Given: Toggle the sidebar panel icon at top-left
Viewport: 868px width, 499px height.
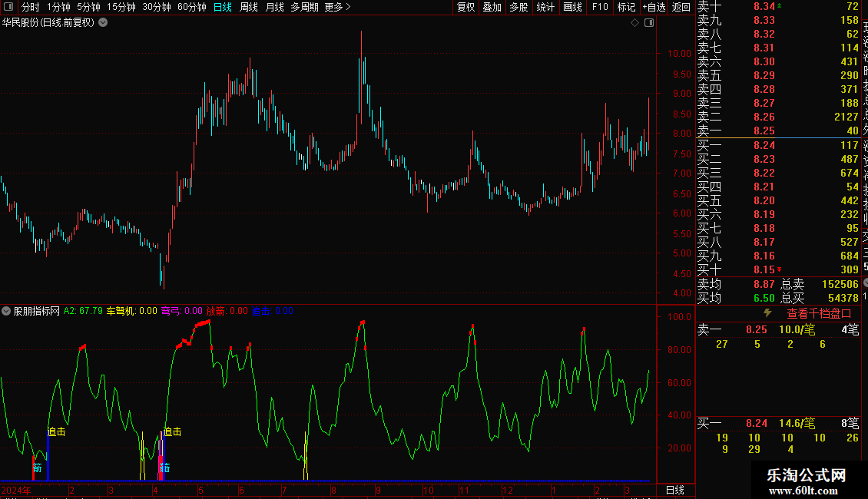Looking at the screenshot, I should coord(8,7).
